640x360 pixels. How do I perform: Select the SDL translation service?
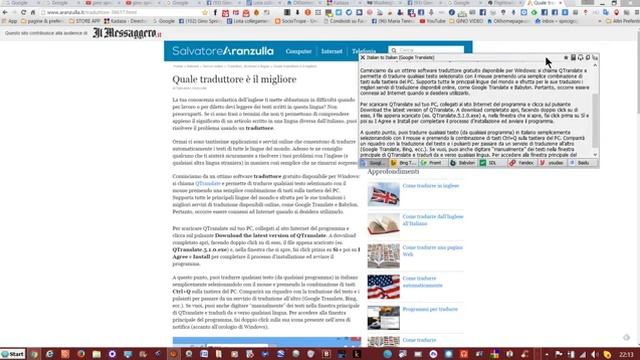tap(492, 163)
